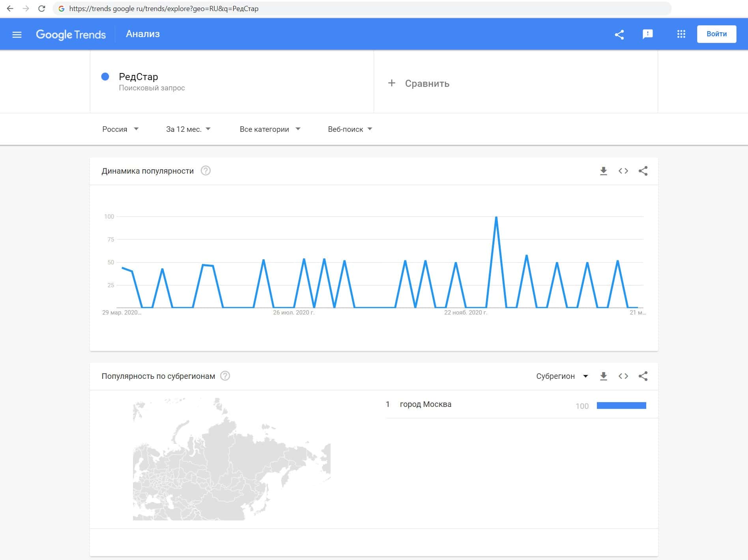Change the Веб-поиск search type dropdown
Image resolution: width=748 pixels, height=560 pixels.
350,129
